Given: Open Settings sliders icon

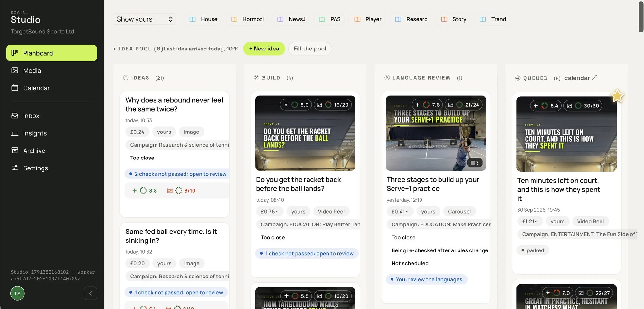Looking at the screenshot, I should (x=15, y=168).
